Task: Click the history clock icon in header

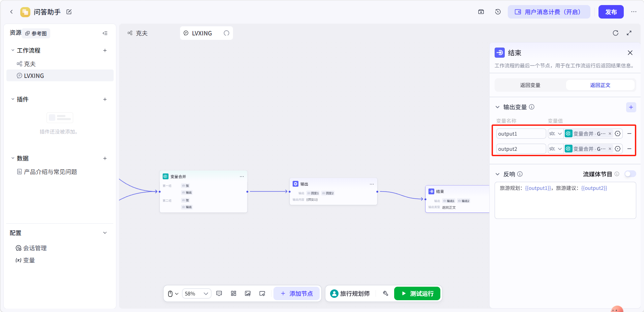Action: (498, 12)
